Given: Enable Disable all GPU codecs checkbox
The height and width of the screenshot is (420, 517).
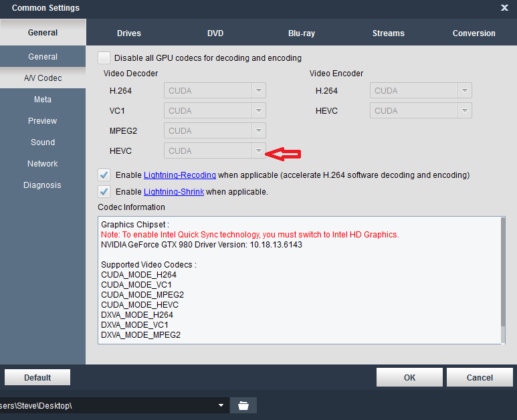Looking at the screenshot, I should point(104,58).
